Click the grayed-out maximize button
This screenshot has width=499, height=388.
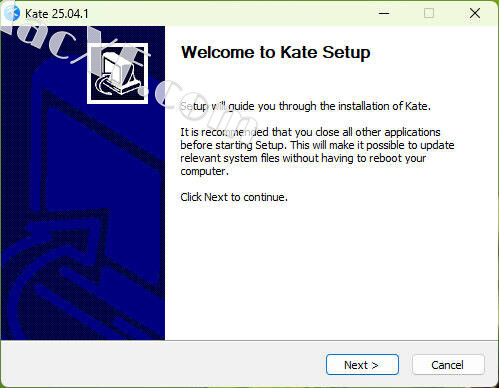(429, 13)
